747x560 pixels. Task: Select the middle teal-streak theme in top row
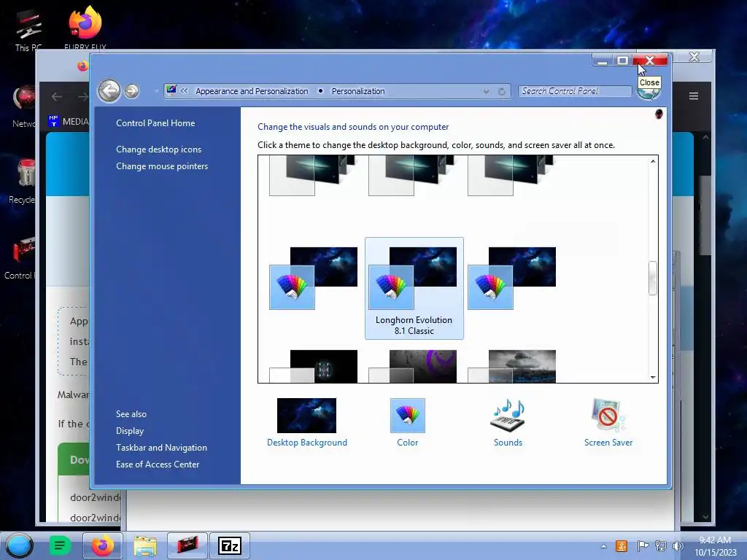(413, 176)
